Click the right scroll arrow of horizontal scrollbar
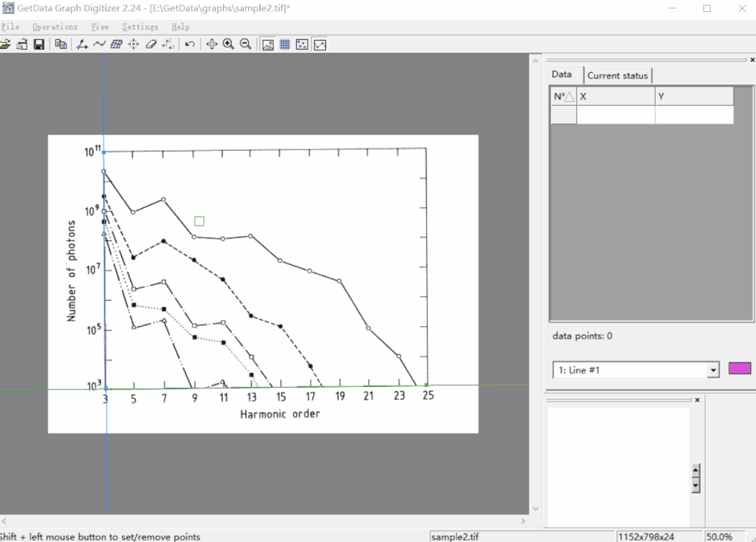Viewport: 756px width, 542px height. 523,520
